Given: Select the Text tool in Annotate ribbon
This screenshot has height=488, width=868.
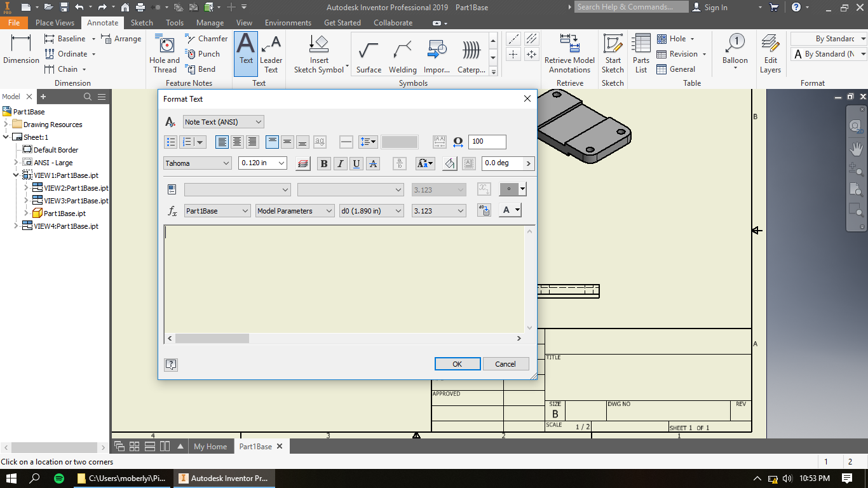Looking at the screenshot, I should coord(246,54).
